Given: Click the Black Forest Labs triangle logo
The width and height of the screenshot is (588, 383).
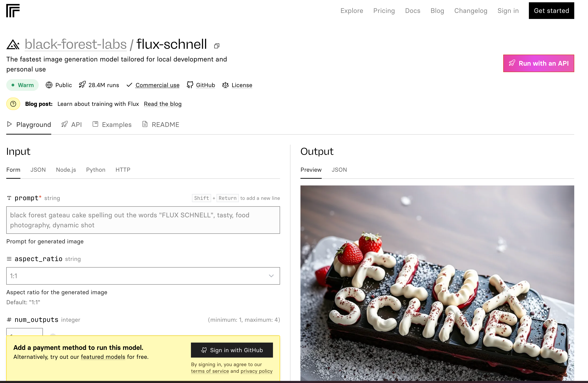Looking at the screenshot, I should [13, 45].
